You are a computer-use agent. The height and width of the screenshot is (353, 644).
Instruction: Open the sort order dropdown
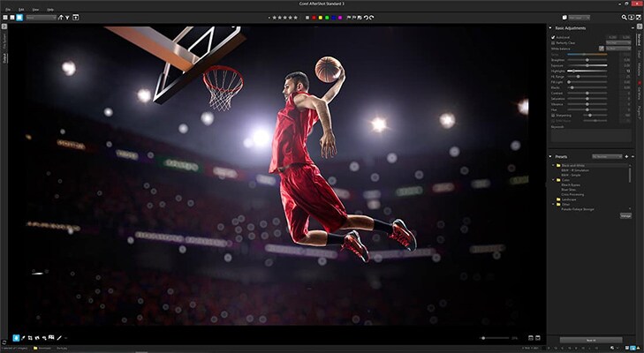(x=41, y=18)
